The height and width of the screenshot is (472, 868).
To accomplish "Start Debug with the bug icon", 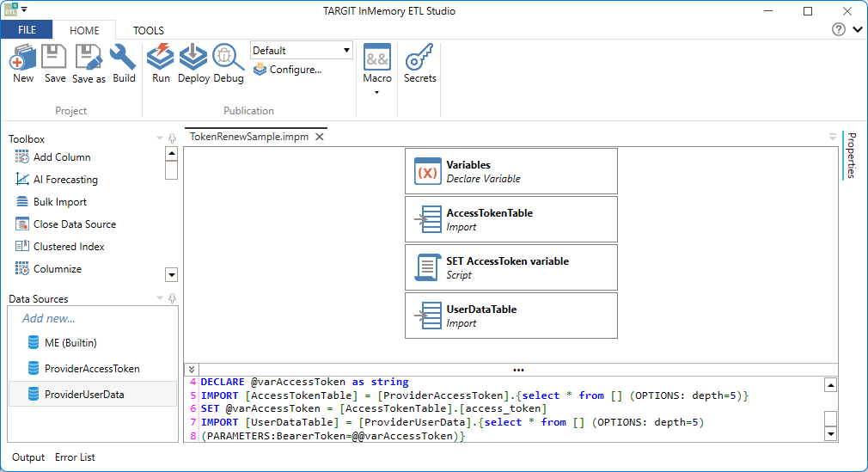I will (x=228, y=57).
